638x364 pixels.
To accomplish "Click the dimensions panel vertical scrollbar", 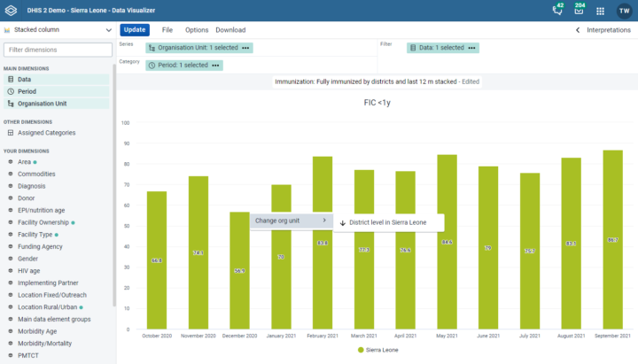I will tap(114, 185).
